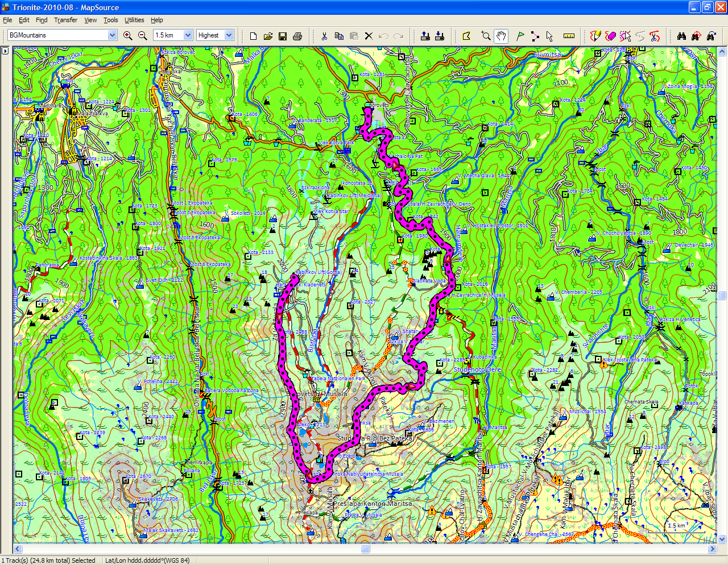Click the Find Nearest Places icon
728x565 pixels.
(x=696, y=36)
